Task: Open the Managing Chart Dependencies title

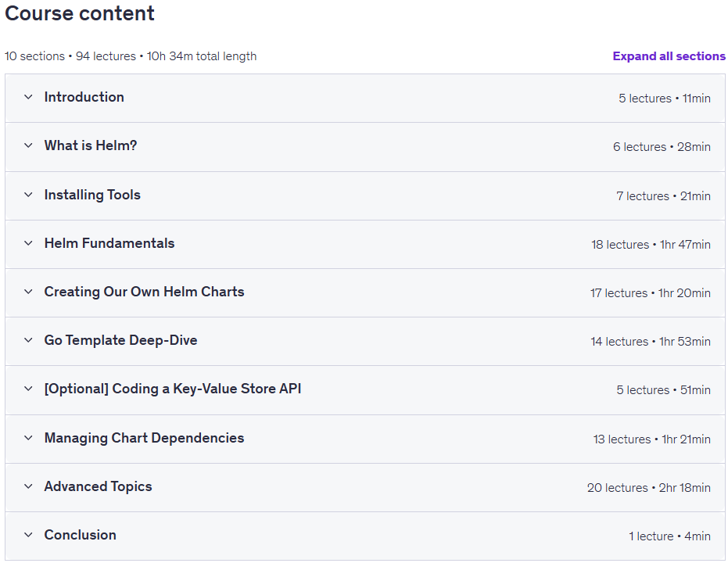Action: [x=144, y=438]
